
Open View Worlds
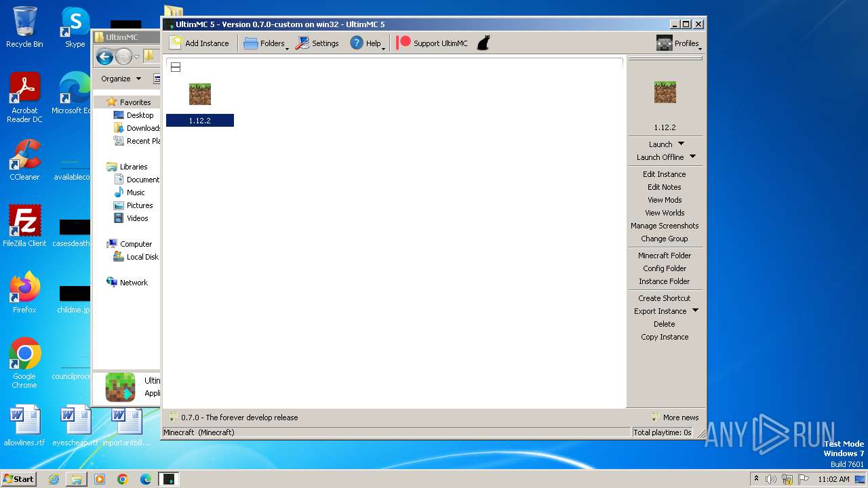[665, 213]
